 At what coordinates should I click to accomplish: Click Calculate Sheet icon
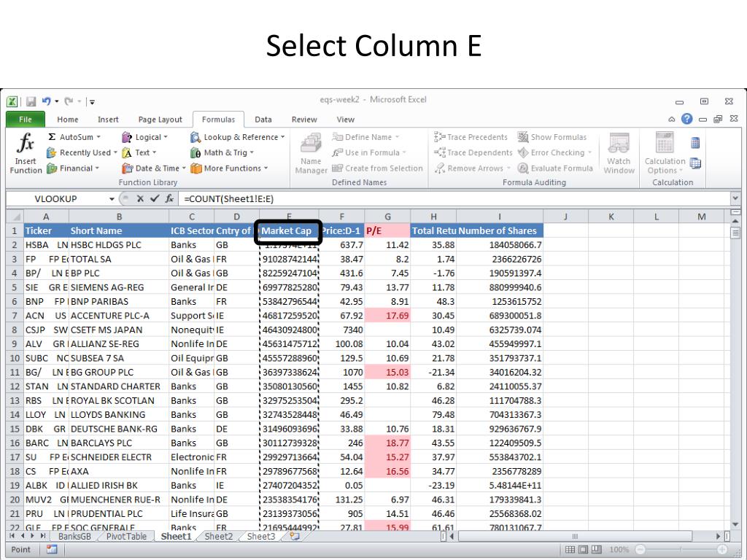tap(695, 163)
